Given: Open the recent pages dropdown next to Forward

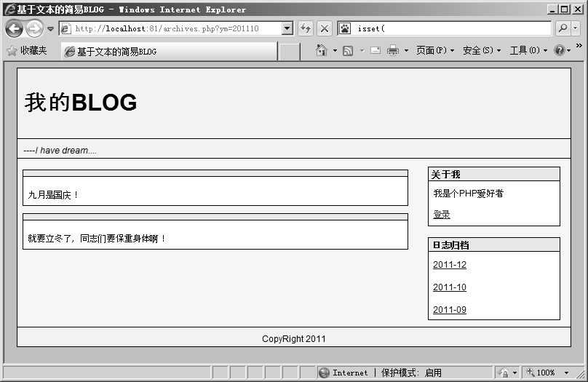Looking at the screenshot, I should (x=50, y=29).
